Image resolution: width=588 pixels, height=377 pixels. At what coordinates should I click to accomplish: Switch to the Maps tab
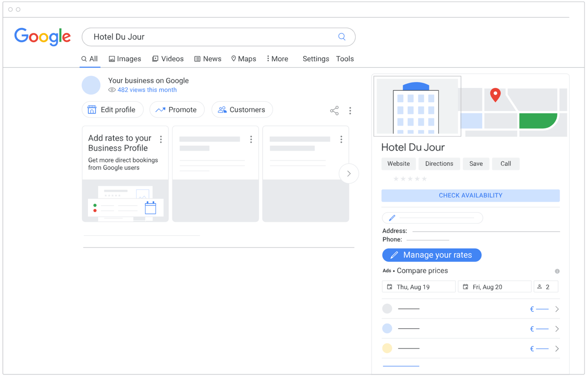[244, 59]
